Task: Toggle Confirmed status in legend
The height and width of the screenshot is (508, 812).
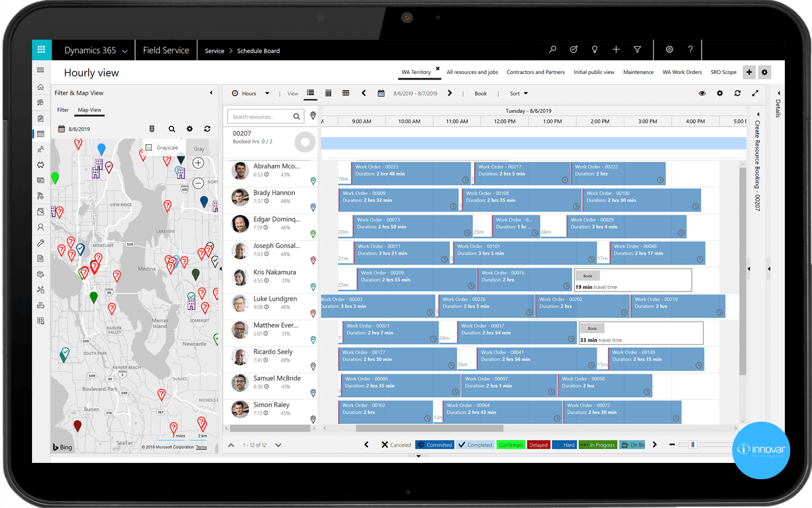Action: coord(510,444)
